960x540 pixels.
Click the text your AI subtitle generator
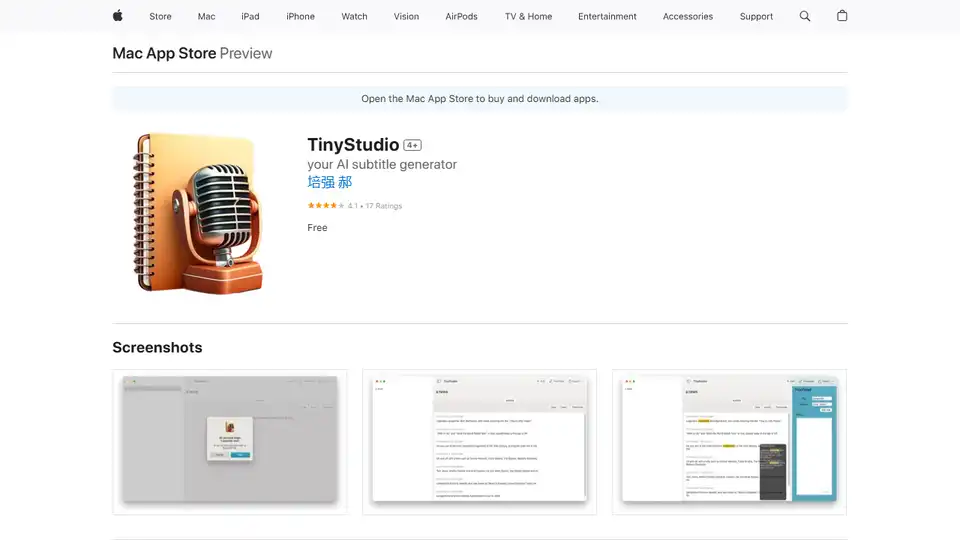click(x=382, y=164)
